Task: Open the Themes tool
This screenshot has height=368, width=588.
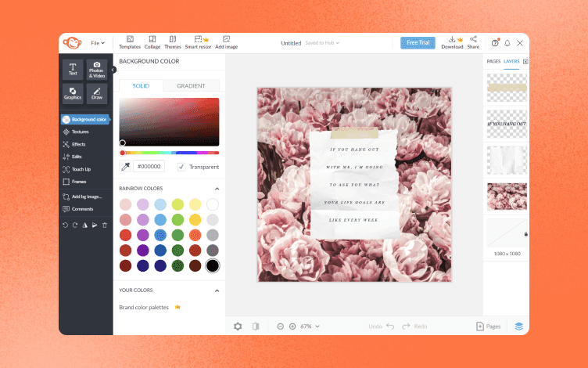Action: coord(173,42)
